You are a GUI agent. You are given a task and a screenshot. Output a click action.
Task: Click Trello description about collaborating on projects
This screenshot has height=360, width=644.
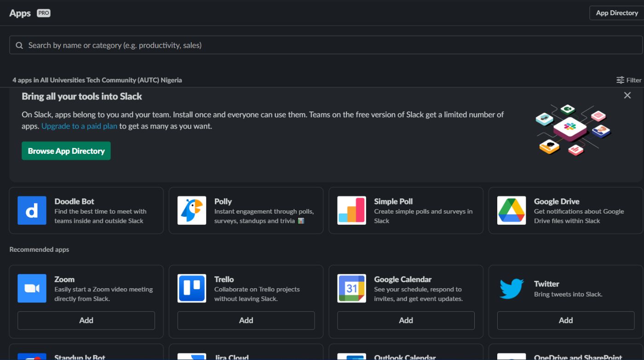[x=257, y=294]
